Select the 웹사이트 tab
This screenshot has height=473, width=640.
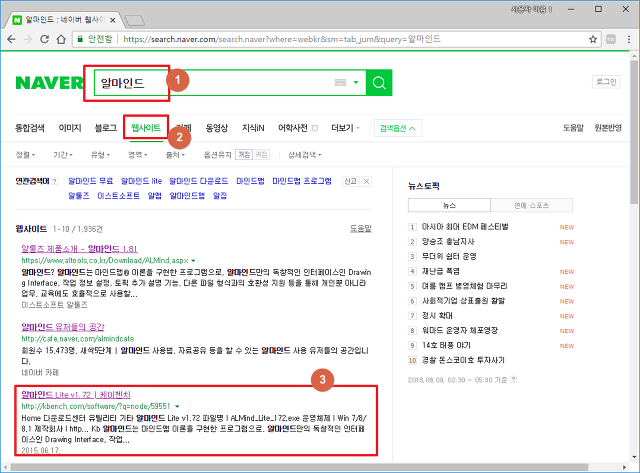pyautogui.click(x=146, y=128)
